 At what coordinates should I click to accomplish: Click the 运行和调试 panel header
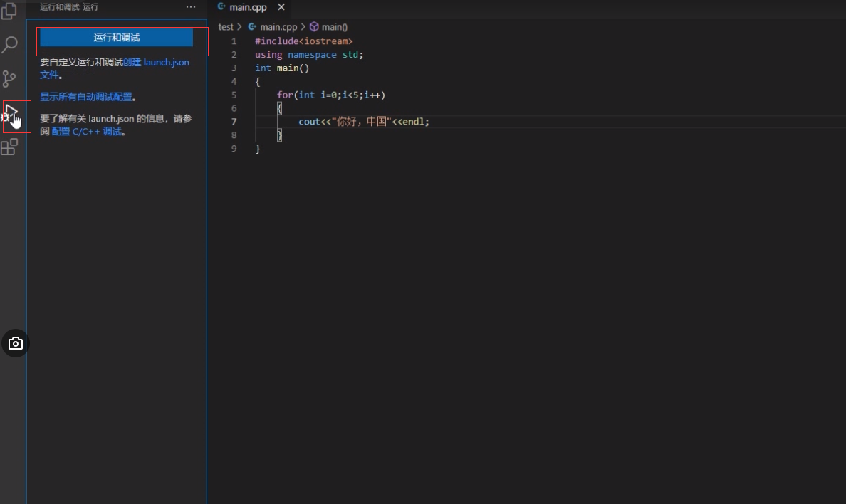(117, 37)
